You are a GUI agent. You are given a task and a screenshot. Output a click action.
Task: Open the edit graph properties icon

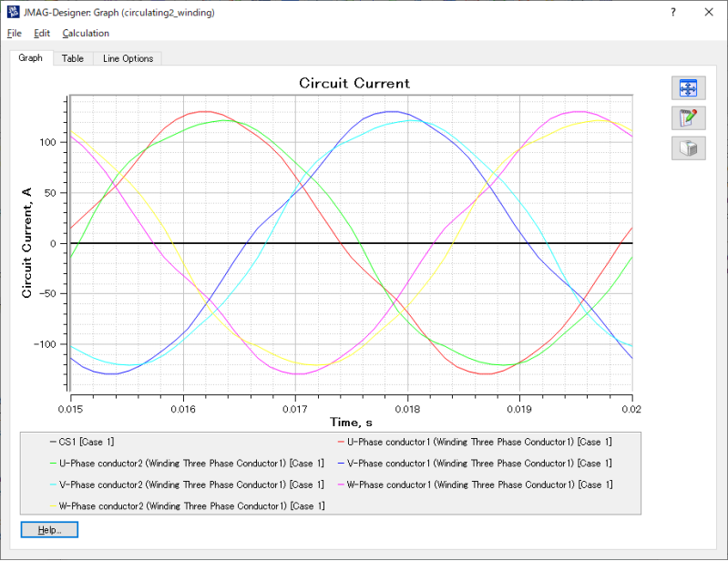688,117
